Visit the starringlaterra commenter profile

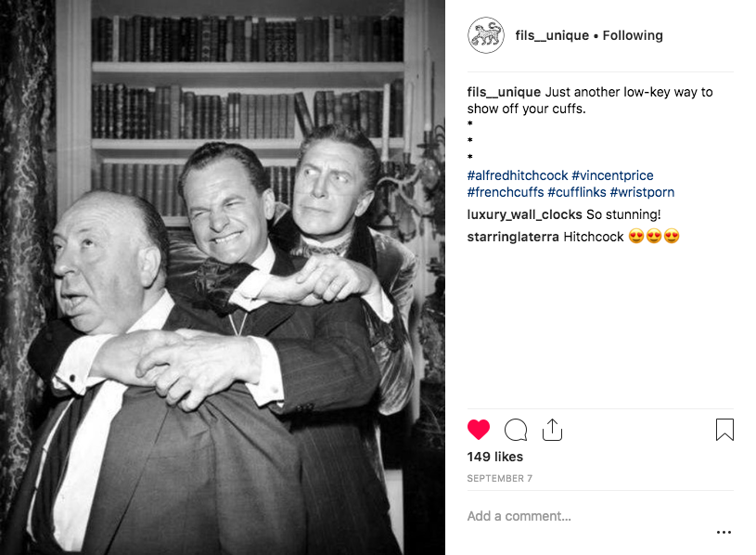coord(513,237)
